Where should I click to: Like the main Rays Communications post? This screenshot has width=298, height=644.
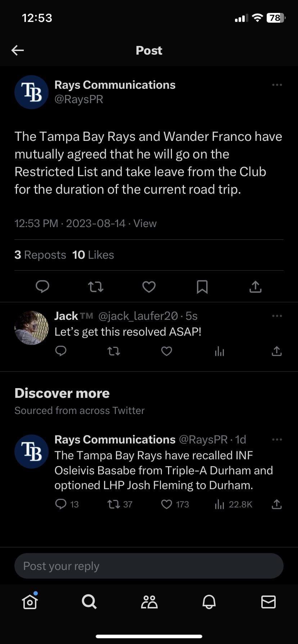tap(149, 286)
